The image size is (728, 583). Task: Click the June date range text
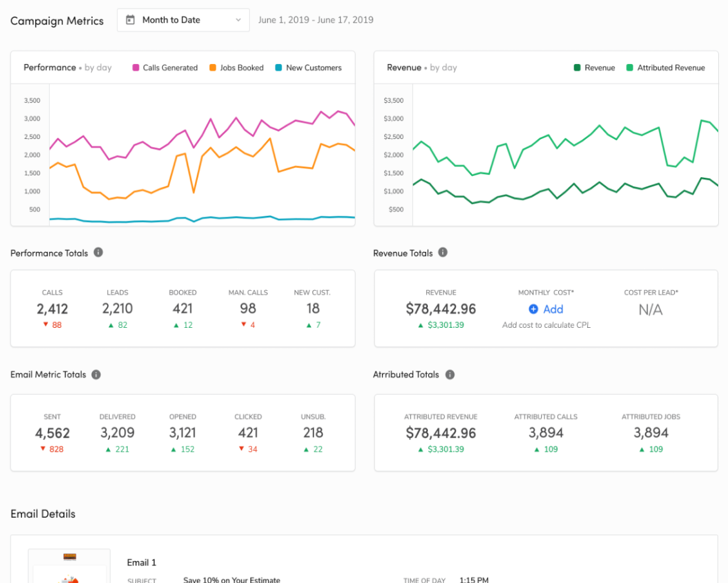[317, 20]
